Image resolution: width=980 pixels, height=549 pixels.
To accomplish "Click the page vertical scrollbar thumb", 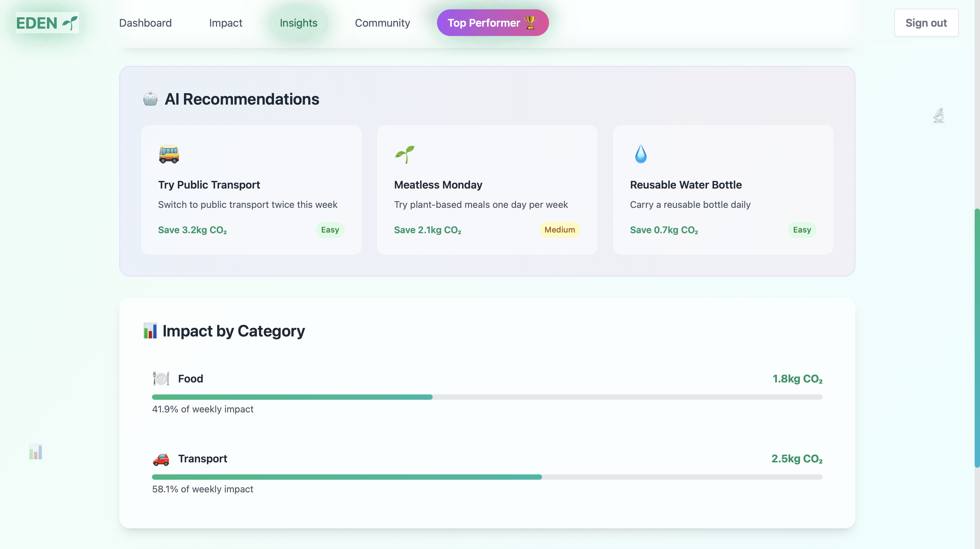I will pos(977,337).
